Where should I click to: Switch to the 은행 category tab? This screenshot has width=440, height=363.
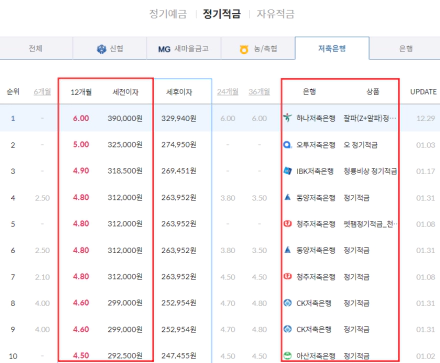click(406, 49)
